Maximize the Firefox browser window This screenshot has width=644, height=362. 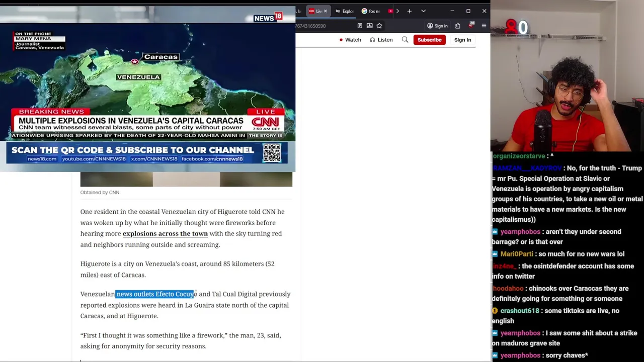tap(468, 11)
